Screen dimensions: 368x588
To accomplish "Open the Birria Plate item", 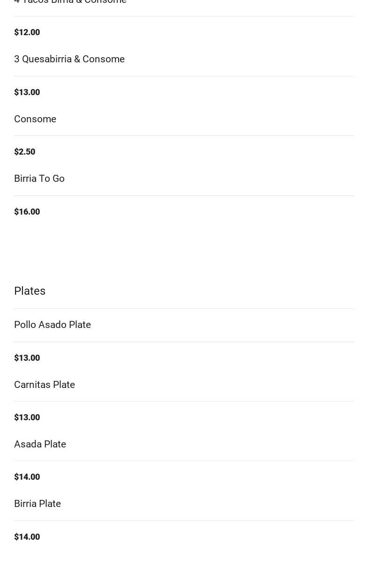I will (x=38, y=504).
